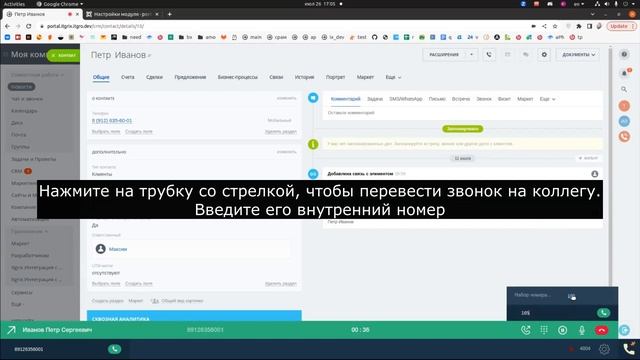Click the chat icon in contact header
640x360 pixels.
coord(526,54)
